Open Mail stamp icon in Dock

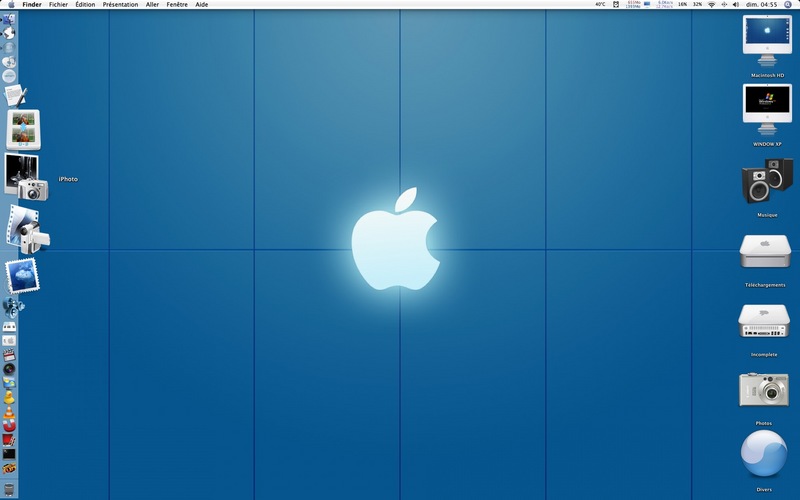22,276
